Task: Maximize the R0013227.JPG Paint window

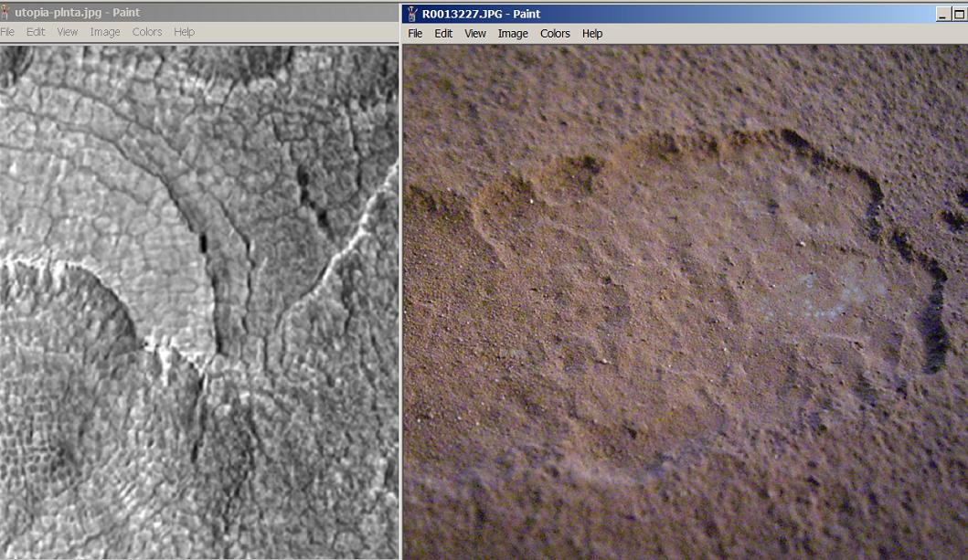Action: [x=959, y=15]
